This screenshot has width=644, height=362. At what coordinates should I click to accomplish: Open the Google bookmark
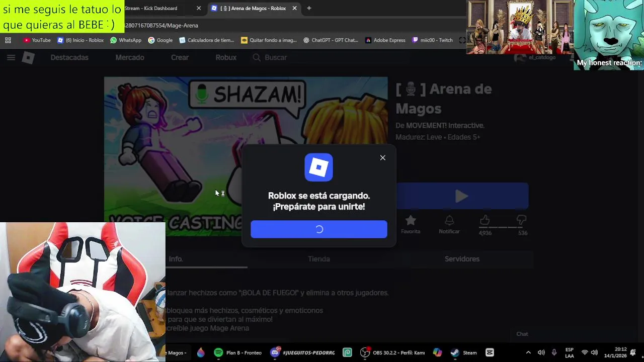160,40
